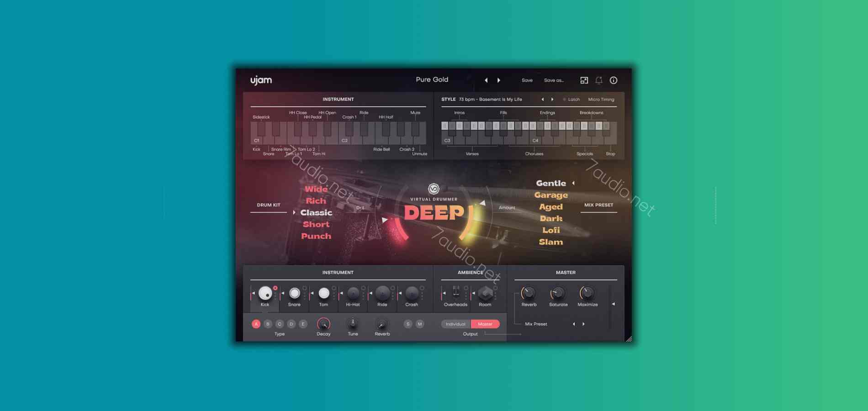Open the style list 73 bpm - Basement Is My Life
The height and width of the screenshot is (411, 868).
coord(490,100)
